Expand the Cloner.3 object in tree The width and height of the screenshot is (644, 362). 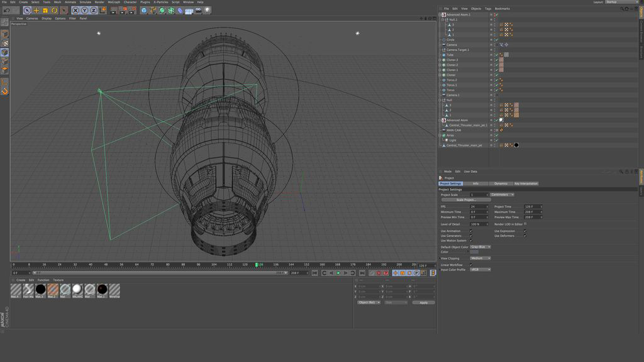[x=440, y=60]
